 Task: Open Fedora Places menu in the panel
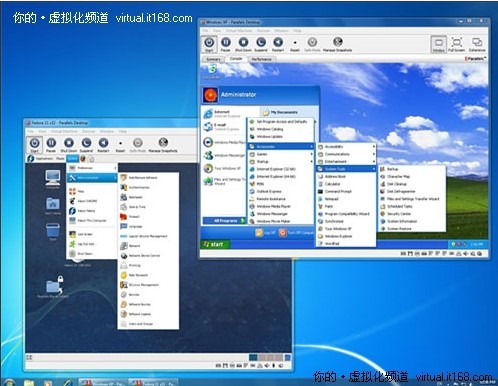point(60,159)
